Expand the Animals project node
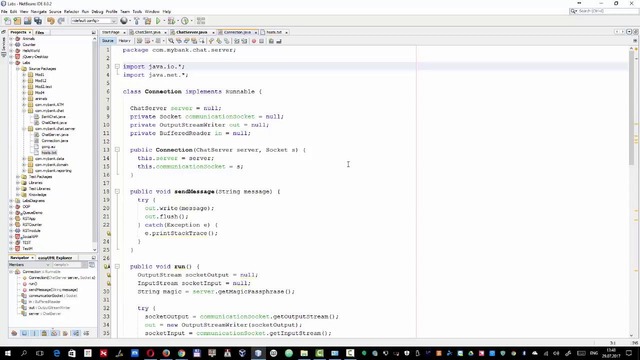 (x=11, y=39)
